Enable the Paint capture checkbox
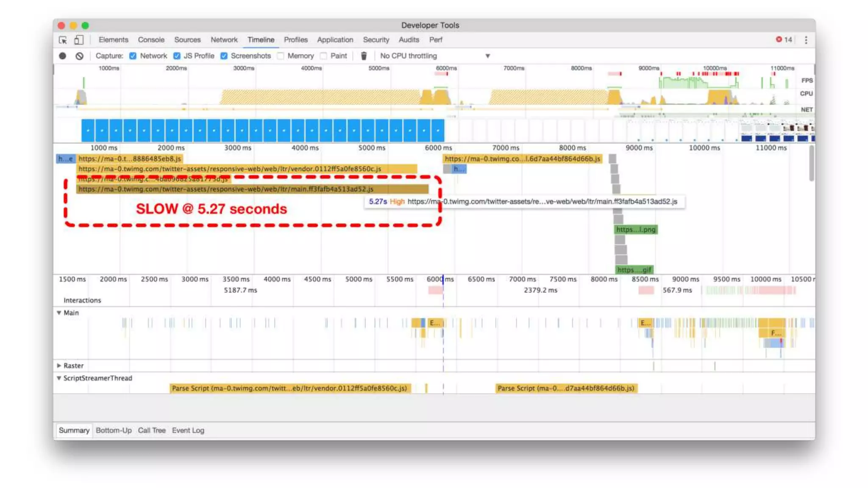The height and width of the screenshot is (488, 868). [x=324, y=56]
